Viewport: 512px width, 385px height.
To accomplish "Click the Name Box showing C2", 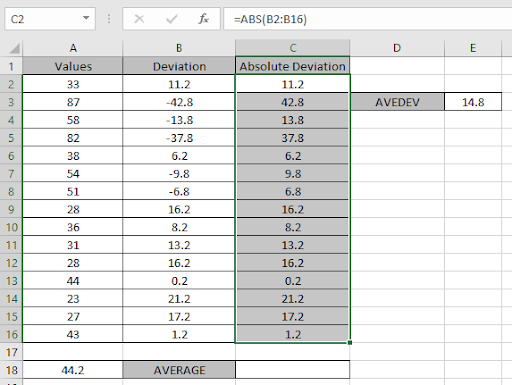I will point(50,19).
